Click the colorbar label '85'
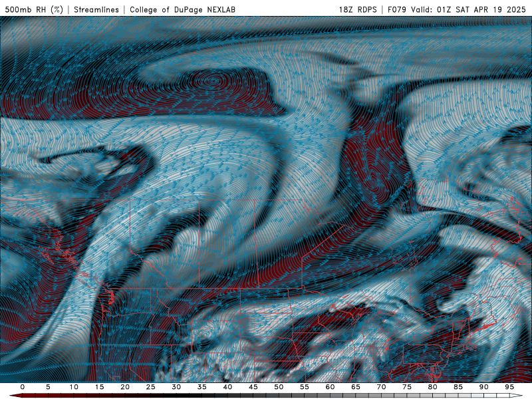This screenshot has width=532, height=399. tap(458, 387)
